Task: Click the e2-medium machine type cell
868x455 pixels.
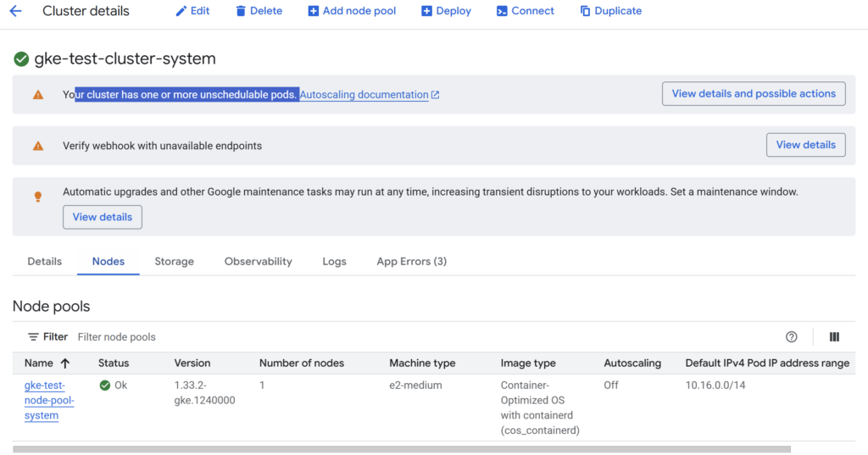Action: click(x=415, y=386)
